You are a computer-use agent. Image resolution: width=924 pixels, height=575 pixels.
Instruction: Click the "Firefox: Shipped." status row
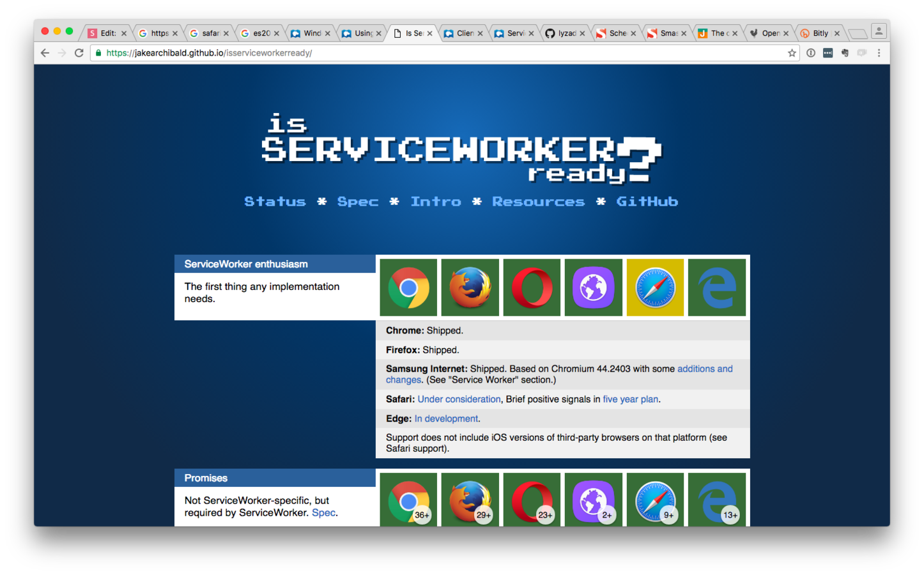point(562,349)
